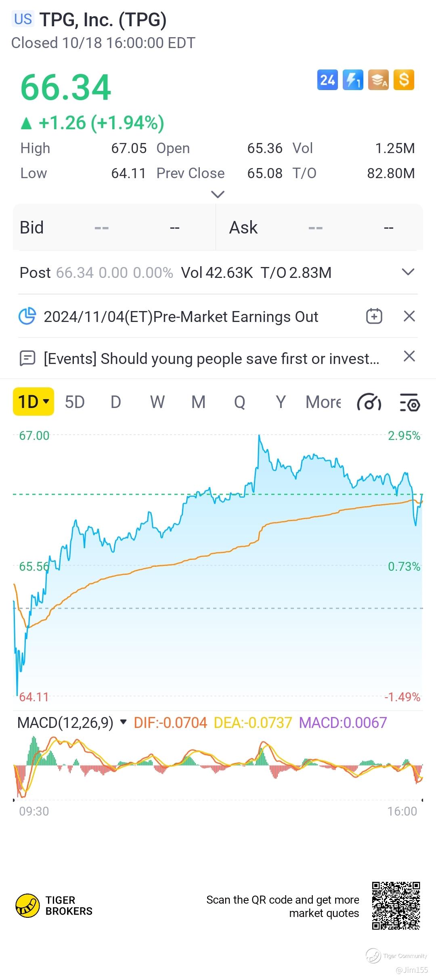The width and height of the screenshot is (436, 980).
Task: Open the Events article link
Action: 211,359
